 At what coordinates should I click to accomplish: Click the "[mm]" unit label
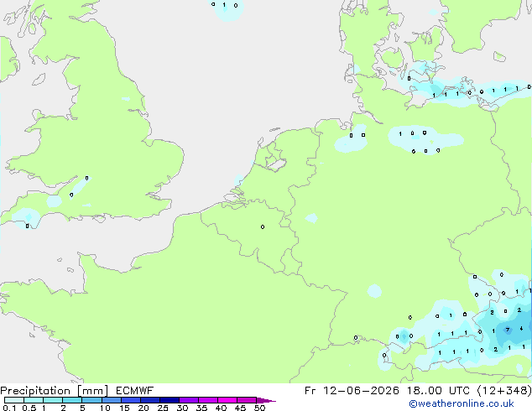92,391
